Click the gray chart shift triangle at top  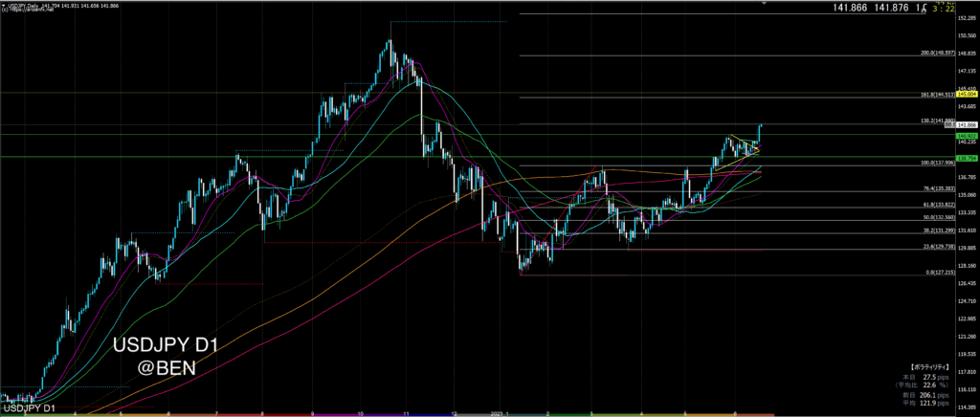(763, 5)
